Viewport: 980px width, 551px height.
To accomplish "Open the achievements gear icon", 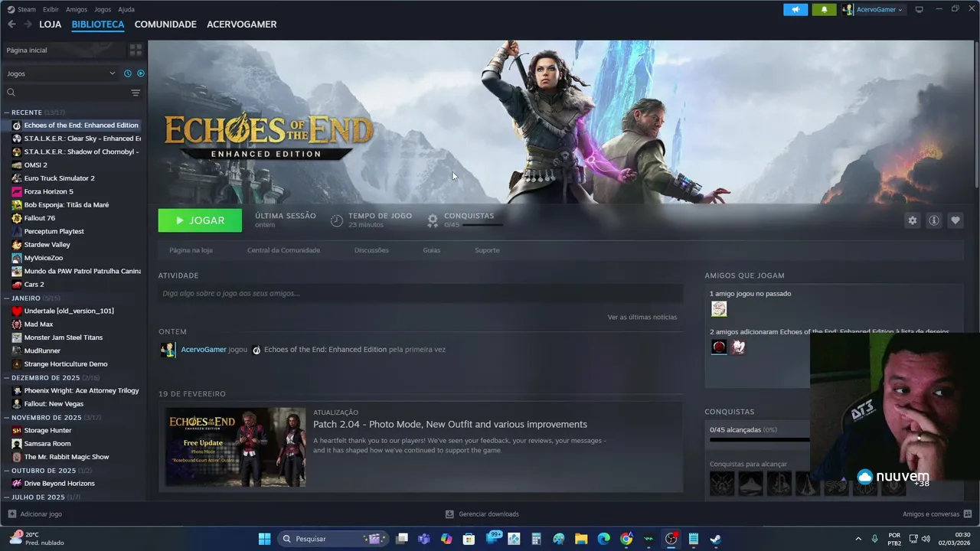I will [433, 220].
